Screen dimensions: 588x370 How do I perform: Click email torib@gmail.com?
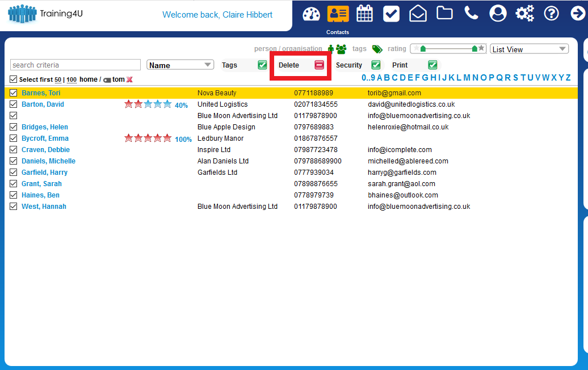(394, 93)
